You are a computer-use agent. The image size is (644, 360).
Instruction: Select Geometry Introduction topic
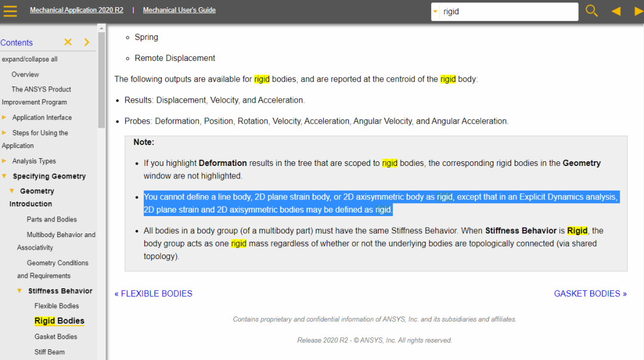32,198
